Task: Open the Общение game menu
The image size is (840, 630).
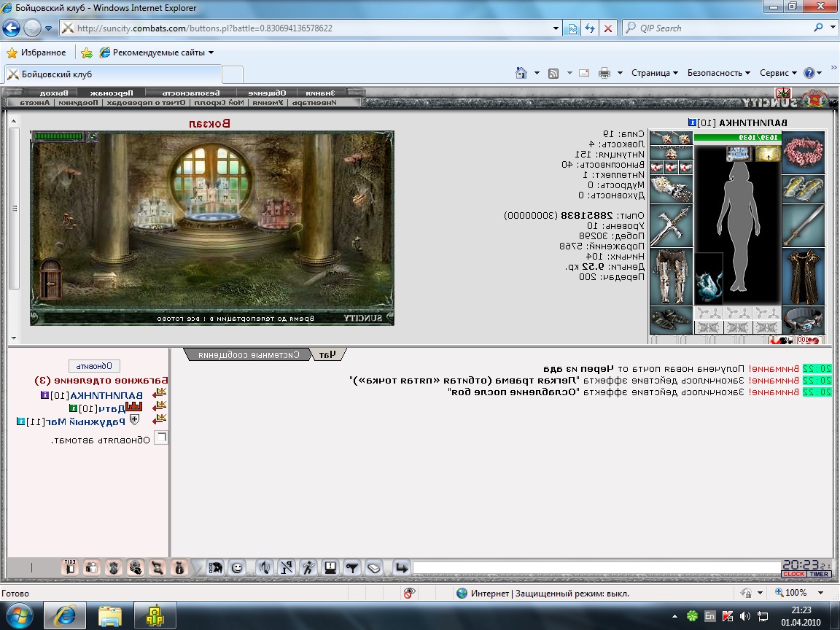Action: (267, 93)
